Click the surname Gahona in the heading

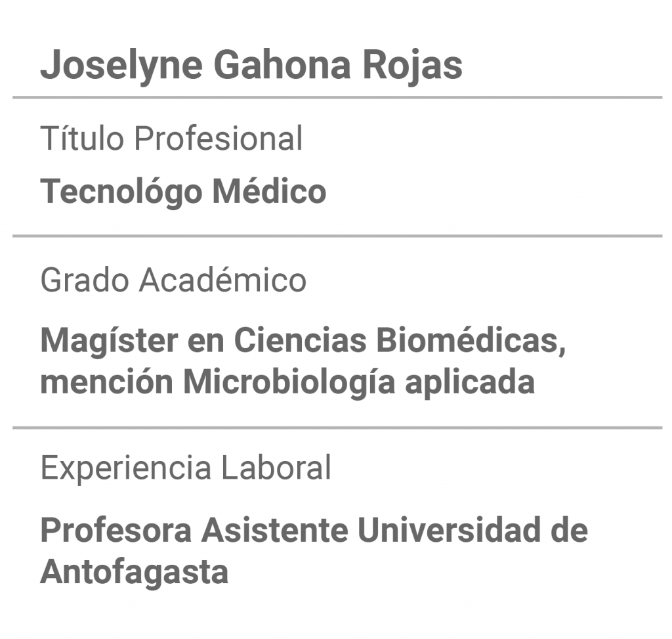coord(282,65)
